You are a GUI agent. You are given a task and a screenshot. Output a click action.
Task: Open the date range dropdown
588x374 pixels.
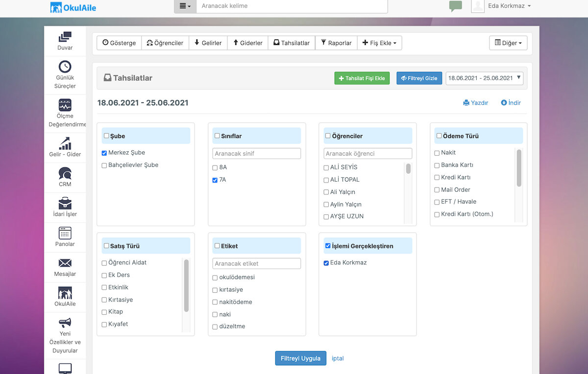coord(485,78)
